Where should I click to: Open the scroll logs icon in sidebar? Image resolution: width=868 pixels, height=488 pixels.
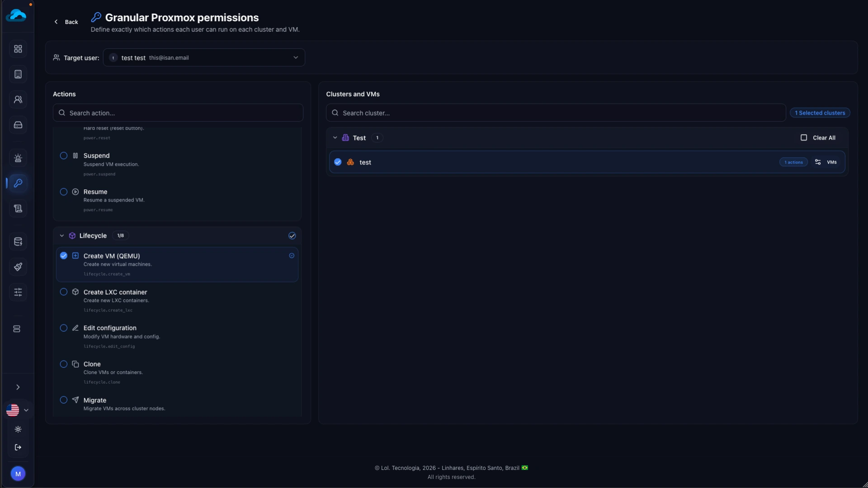click(18, 208)
